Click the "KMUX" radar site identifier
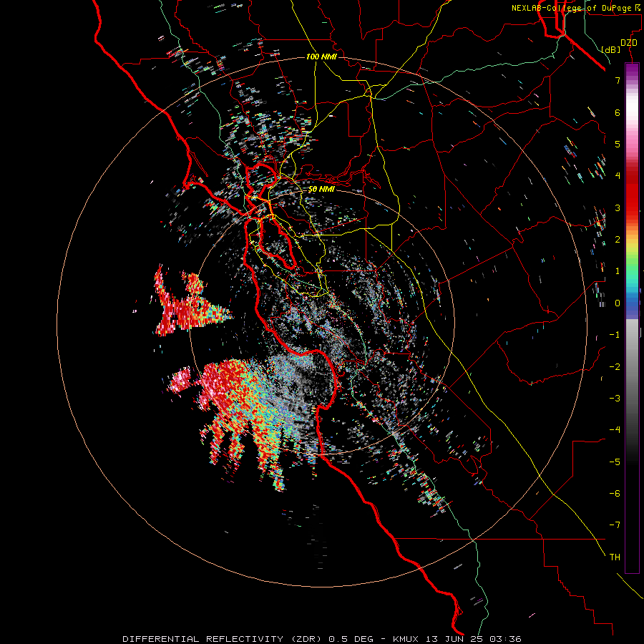644x644 pixels. click(406, 639)
